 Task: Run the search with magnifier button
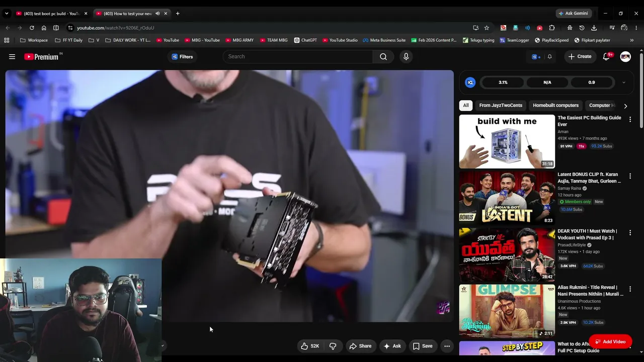[x=383, y=57]
